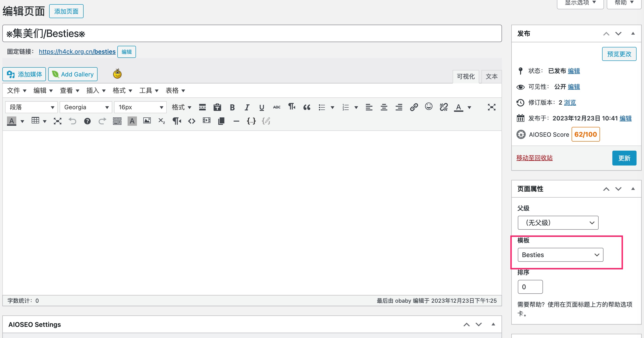Toggle the 发布 panel collapse triangle
Screen dimensions: 644x338
[x=633, y=33]
